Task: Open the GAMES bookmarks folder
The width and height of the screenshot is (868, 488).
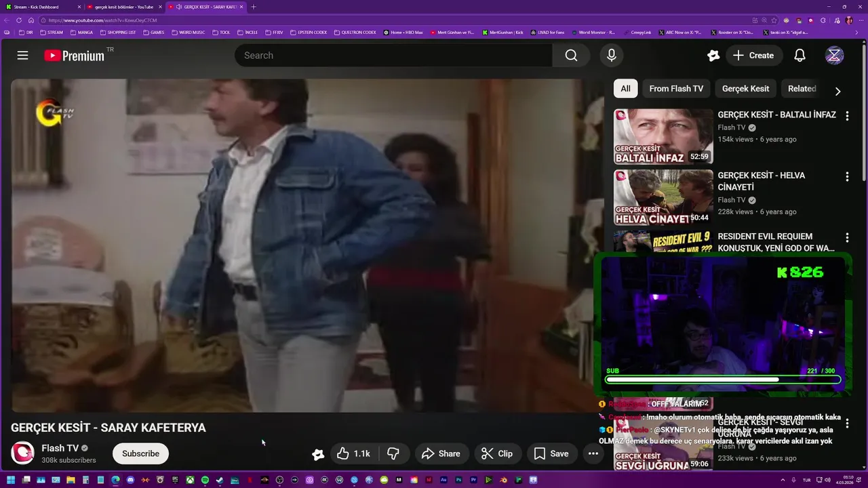Action: coord(154,33)
